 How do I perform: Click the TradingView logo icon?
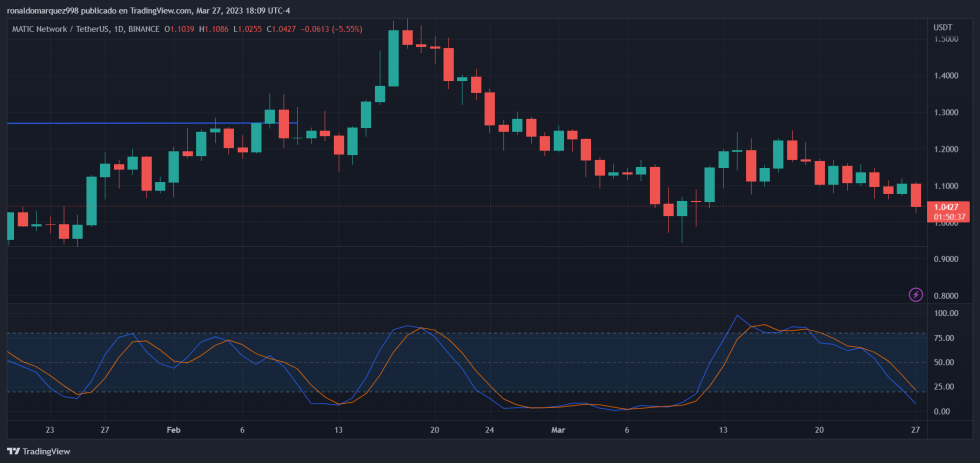(12, 451)
